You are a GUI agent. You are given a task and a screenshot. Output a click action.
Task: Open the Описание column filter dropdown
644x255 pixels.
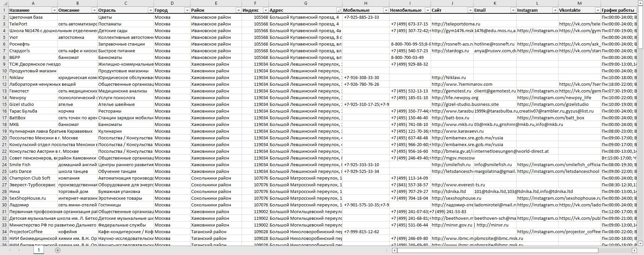[x=94, y=10]
